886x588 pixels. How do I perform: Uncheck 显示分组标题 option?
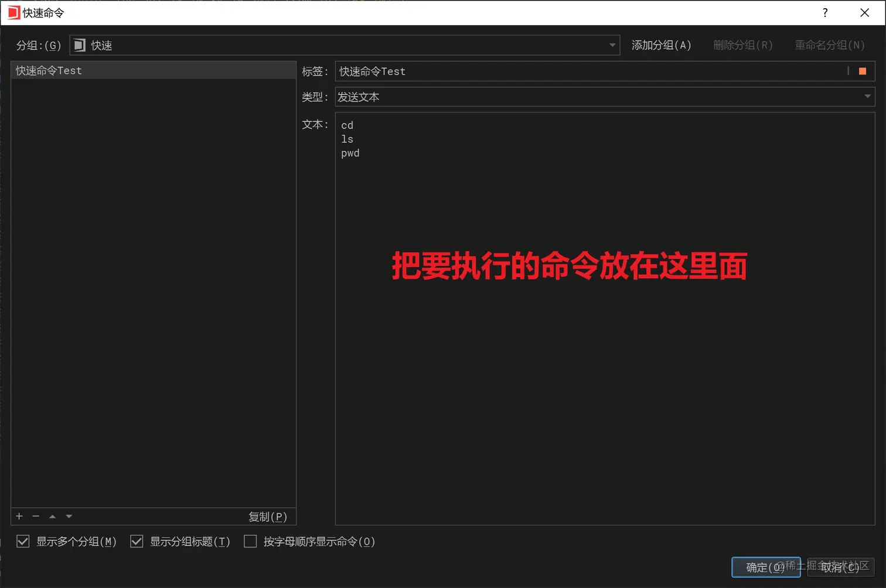tap(137, 541)
